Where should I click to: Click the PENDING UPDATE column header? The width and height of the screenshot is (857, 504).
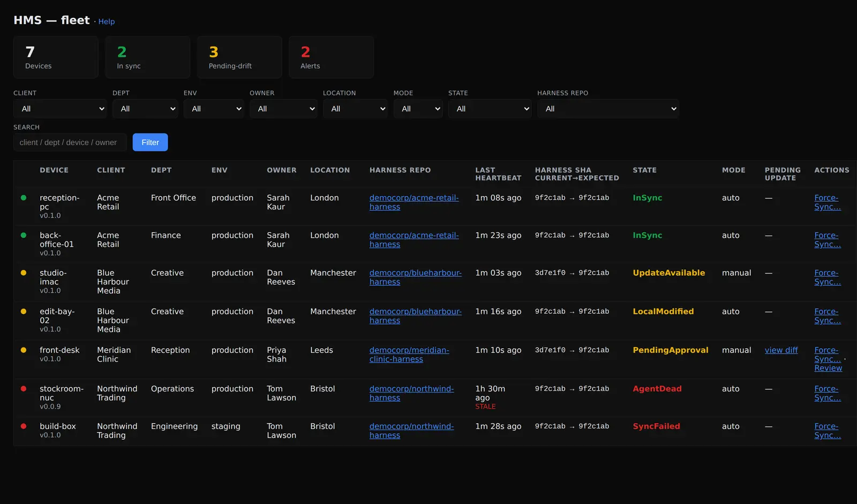(783, 174)
